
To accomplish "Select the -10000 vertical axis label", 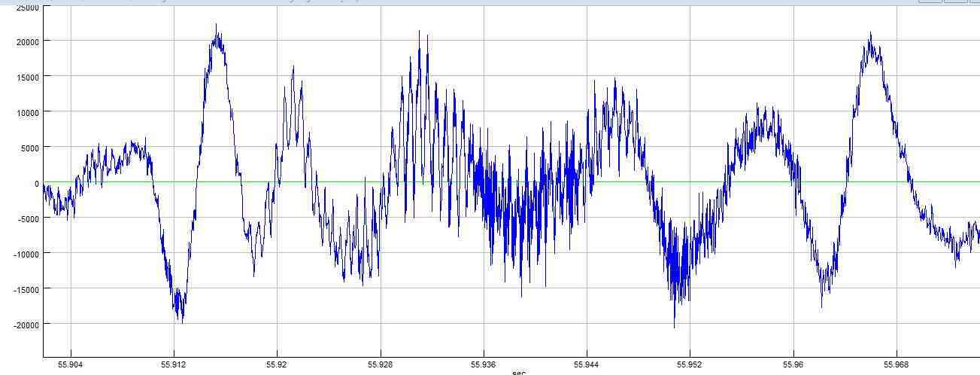I will click(x=25, y=254).
